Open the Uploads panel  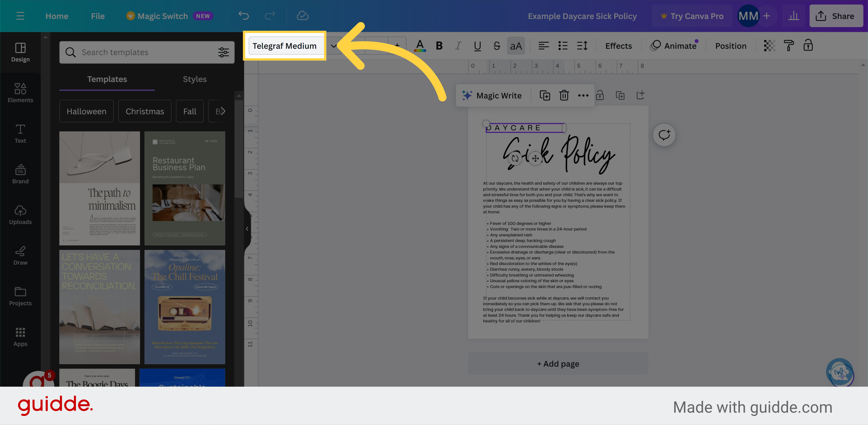pos(20,215)
